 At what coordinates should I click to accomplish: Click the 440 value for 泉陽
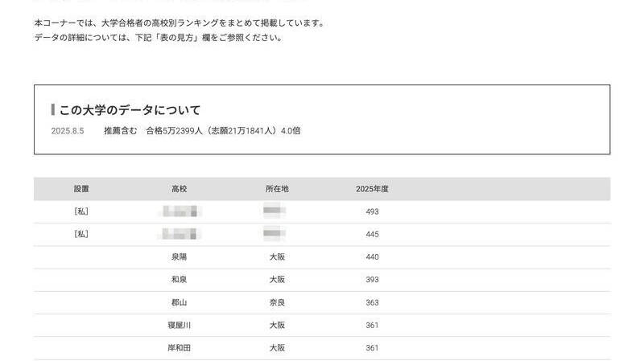pyautogui.click(x=372, y=256)
